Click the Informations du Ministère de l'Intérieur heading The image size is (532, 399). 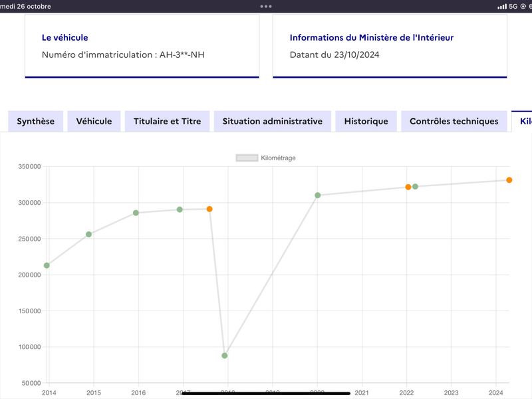pyautogui.click(x=372, y=37)
